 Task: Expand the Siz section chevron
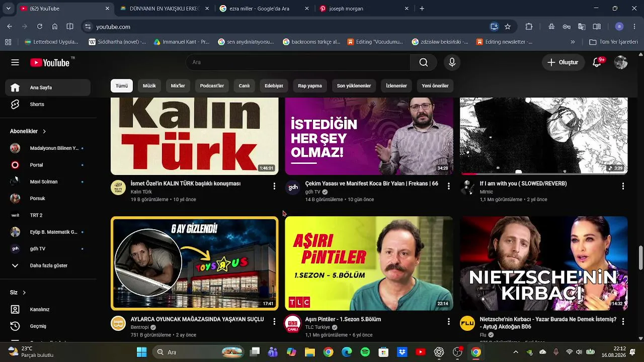click(x=24, y=293)
